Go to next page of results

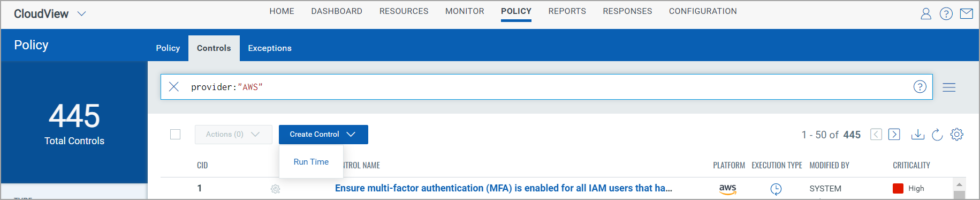[894, 135]
